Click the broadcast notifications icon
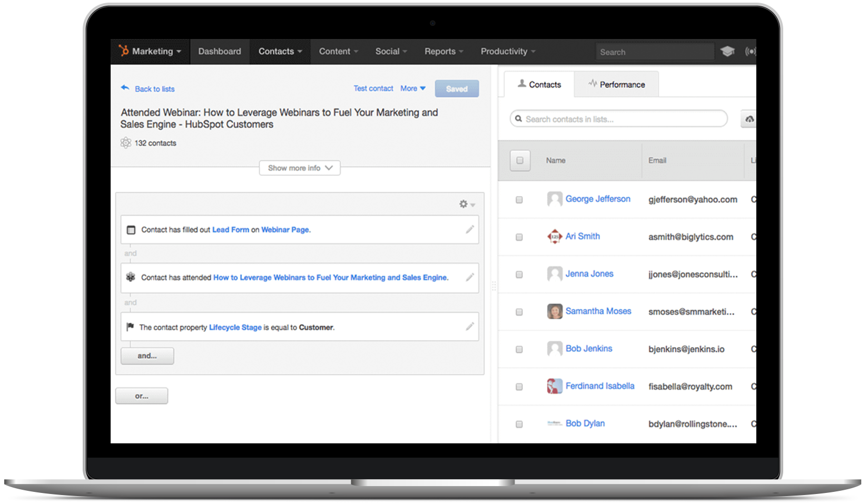Image resolution: width=868 pixels, height=504 pixels. tap(750, 52)
